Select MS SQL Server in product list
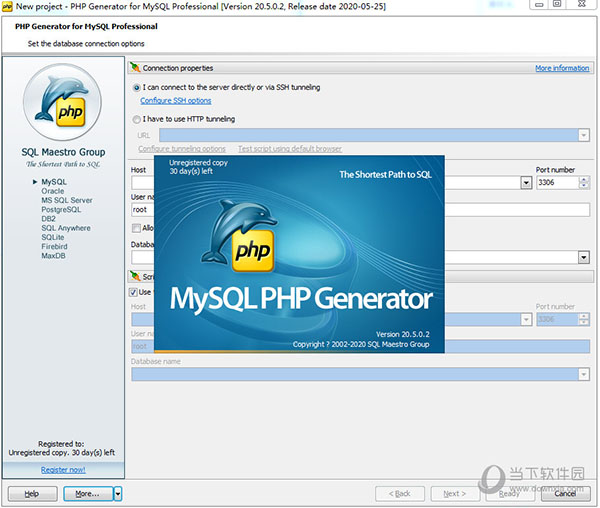This screenshot has width=600, height=508. 67,200
